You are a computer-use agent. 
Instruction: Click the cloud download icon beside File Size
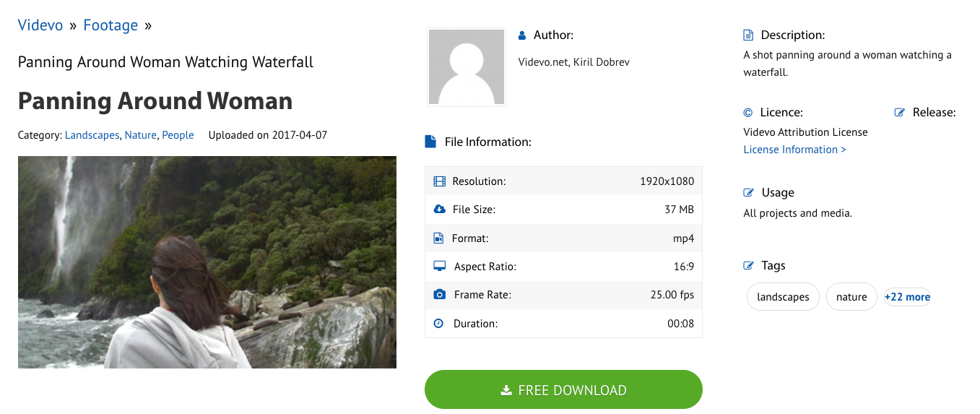click(439, 210)
